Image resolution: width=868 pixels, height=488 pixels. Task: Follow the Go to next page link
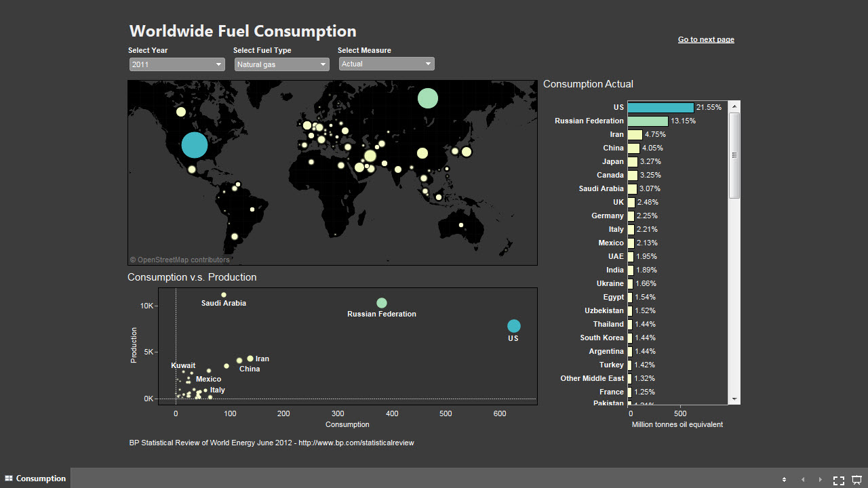[706, 39]
